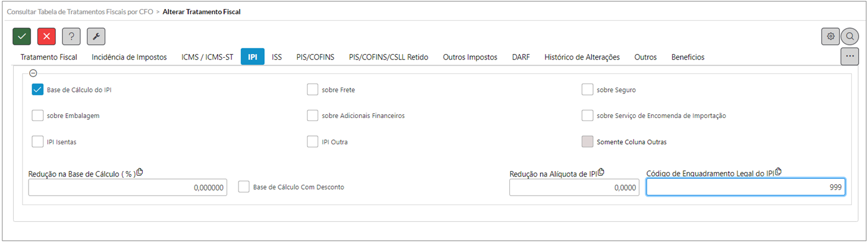The image size is (868, 242).
Task: Toggle Base de Cálculo Com Desconto checkbox
Action: (243, 187)
